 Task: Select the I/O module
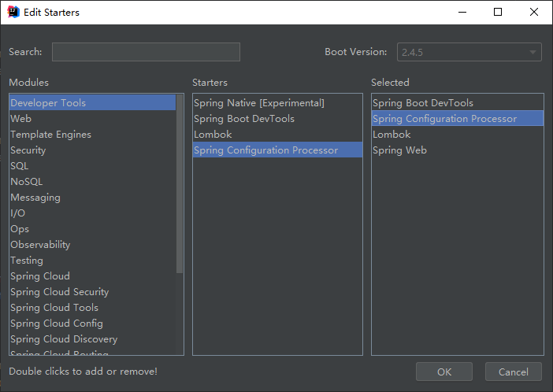(92, 213)
